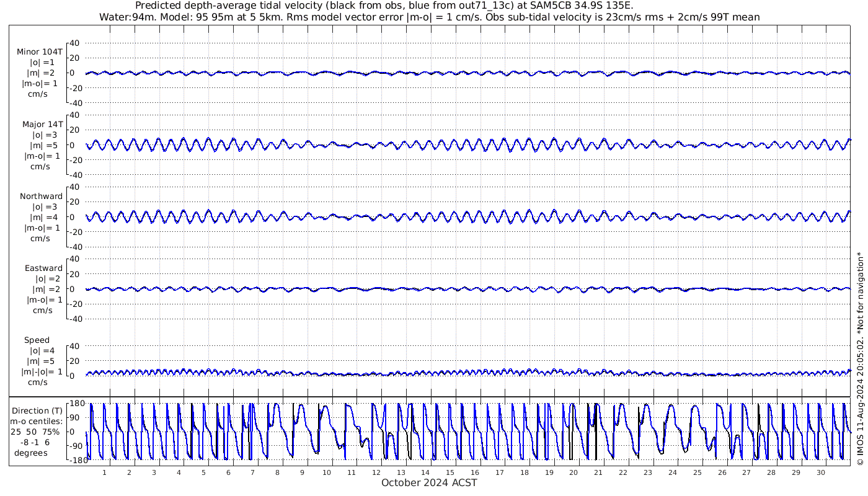Image resolution: width=868 pixels, height=496 pixels.
Task: Select day "5" on the date axis
Action: 203,472
